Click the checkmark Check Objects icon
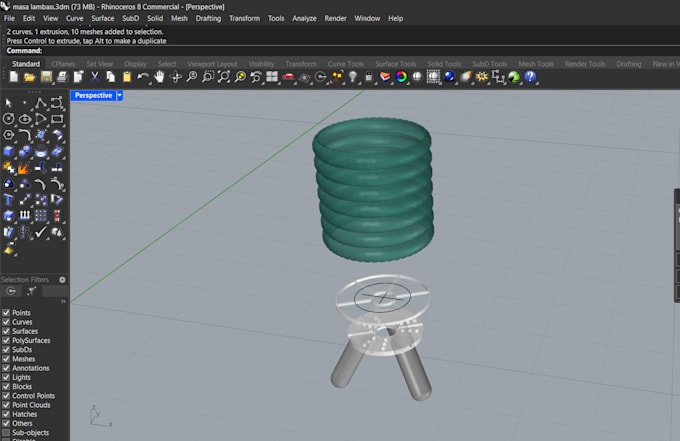The width and height of the screenshot is (680, 441). 41,232
